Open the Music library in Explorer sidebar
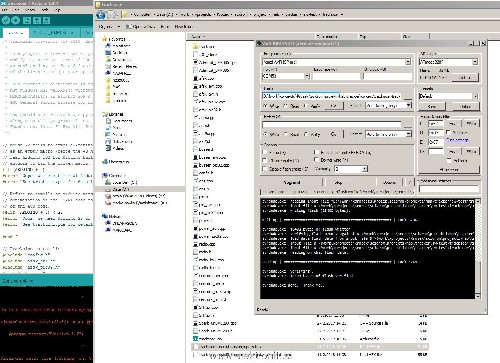Screen dimensions: 500x363 pos(113,128)
